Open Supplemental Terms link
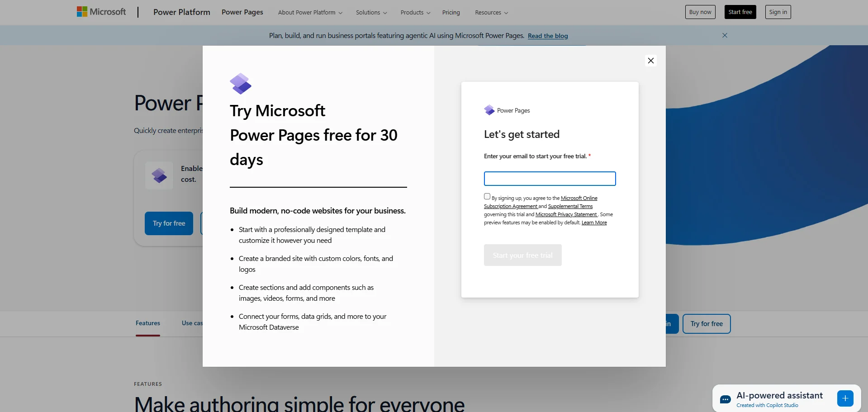 [x=570, y=206]
